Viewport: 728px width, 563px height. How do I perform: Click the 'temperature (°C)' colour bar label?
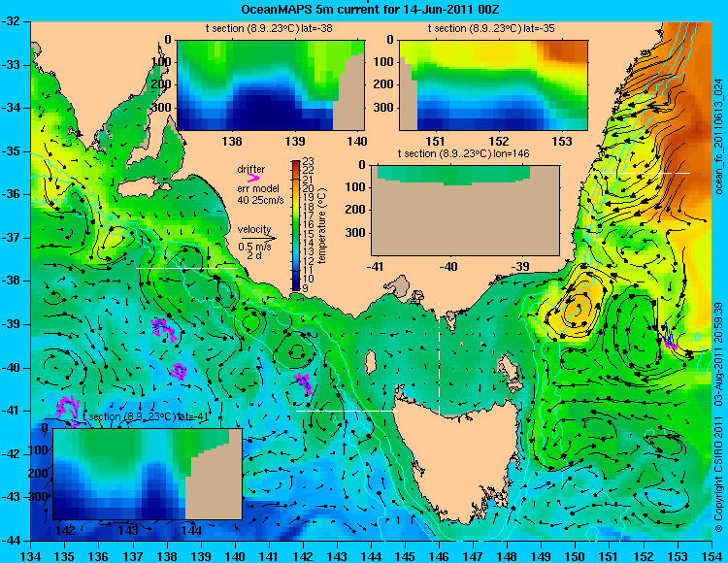coord(323,225)
